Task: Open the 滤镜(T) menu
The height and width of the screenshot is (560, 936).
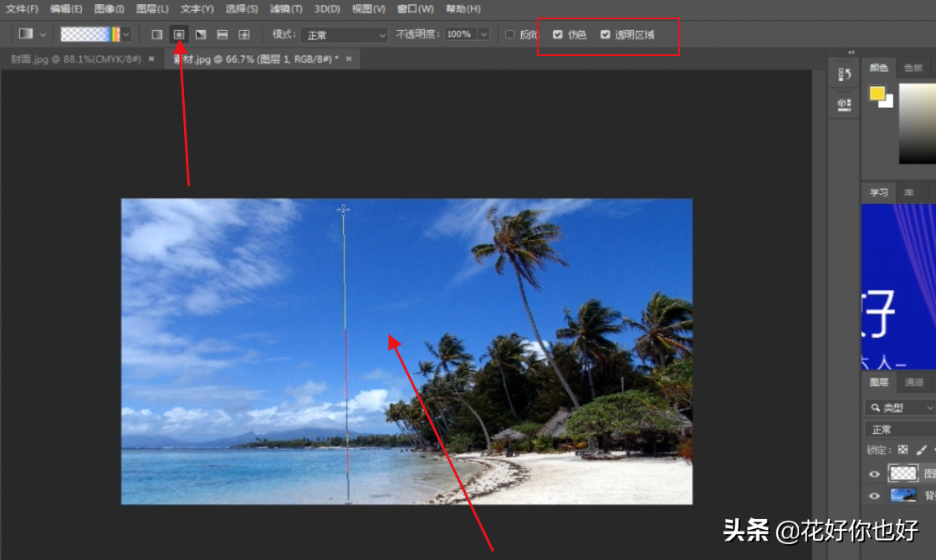Action: coord(286,9)
